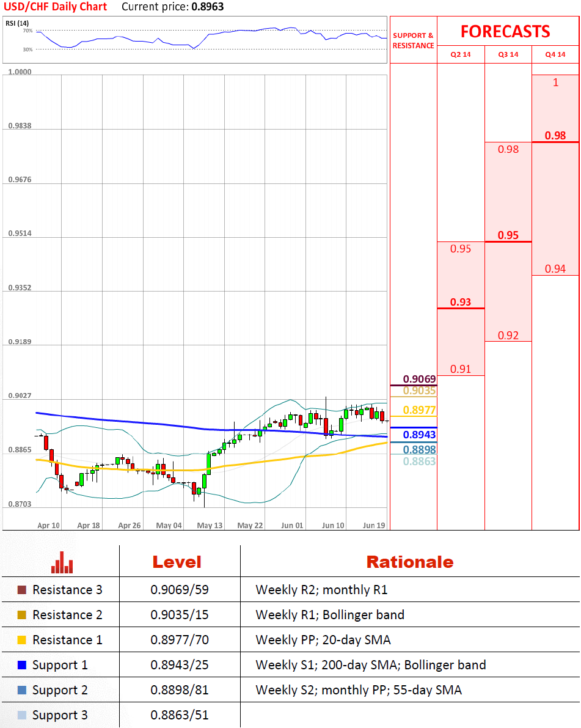Click the 0.8898 support level marker

pos(420,449)
